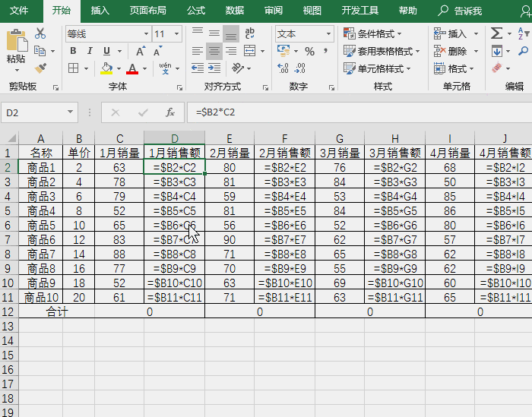
Task: Decrease indent in alignment group
Action: click(x=198, y=68)
